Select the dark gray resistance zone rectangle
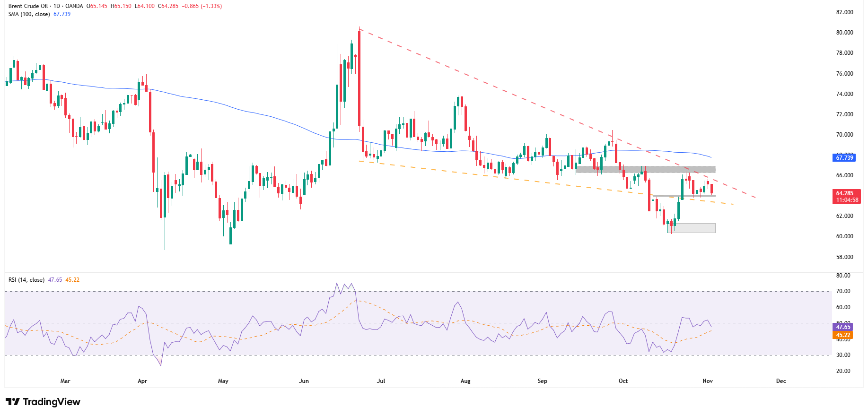This screenshot has height=416, width=868. (645, 169)
